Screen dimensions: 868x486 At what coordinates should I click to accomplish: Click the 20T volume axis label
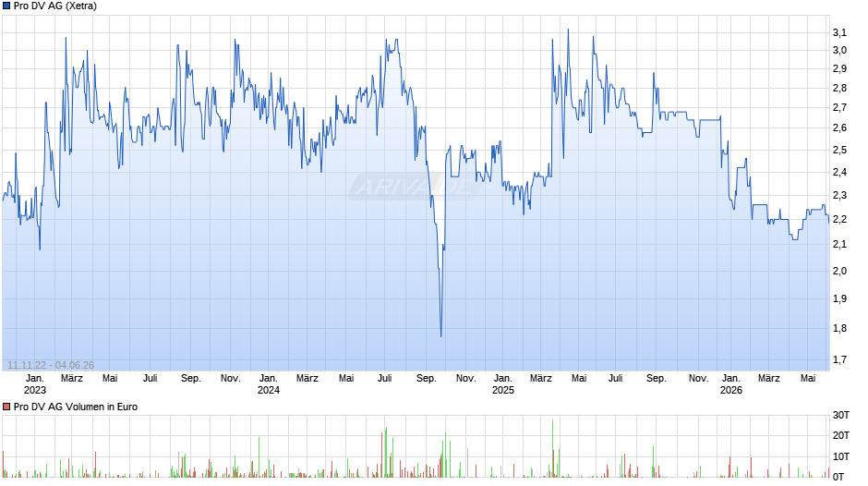(x=841, y=435)
